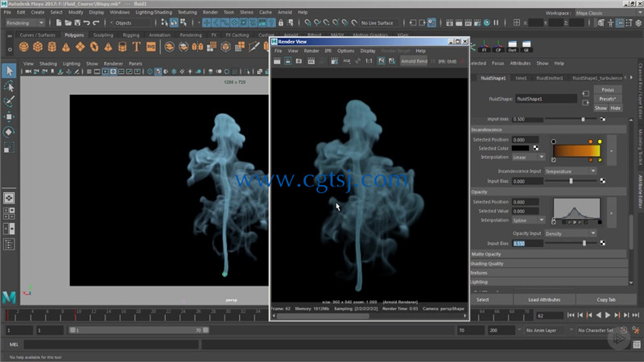Click the Save Scene disk icon
The width and height of the screenshot is (644, 362).
point(77,23)
